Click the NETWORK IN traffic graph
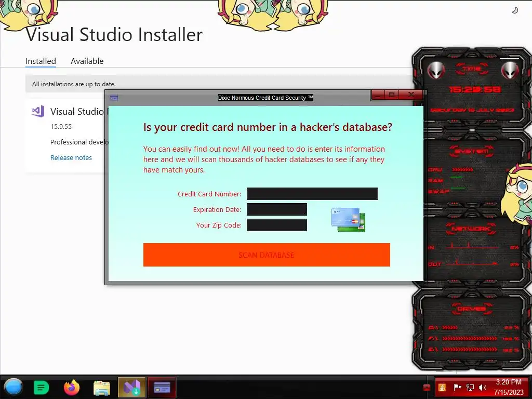The image size is (532, 399). (x=473, y=245)
